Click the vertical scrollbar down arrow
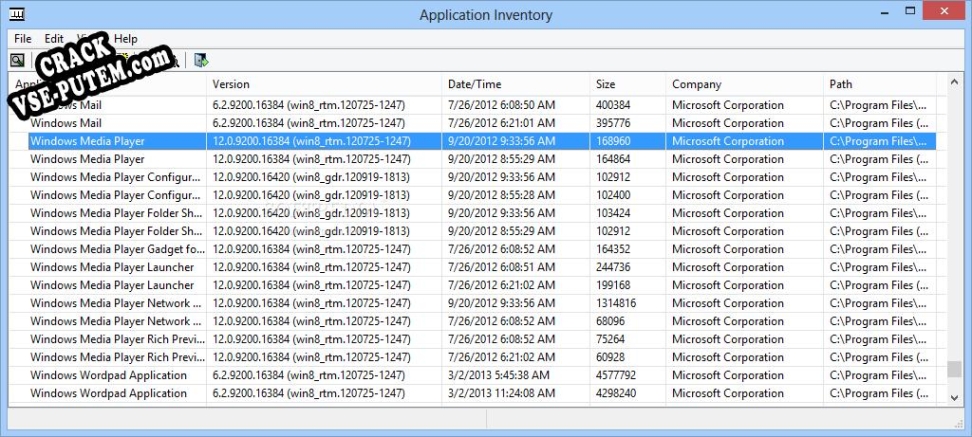This screenshot has width=972, height=437. click(955, 397)
